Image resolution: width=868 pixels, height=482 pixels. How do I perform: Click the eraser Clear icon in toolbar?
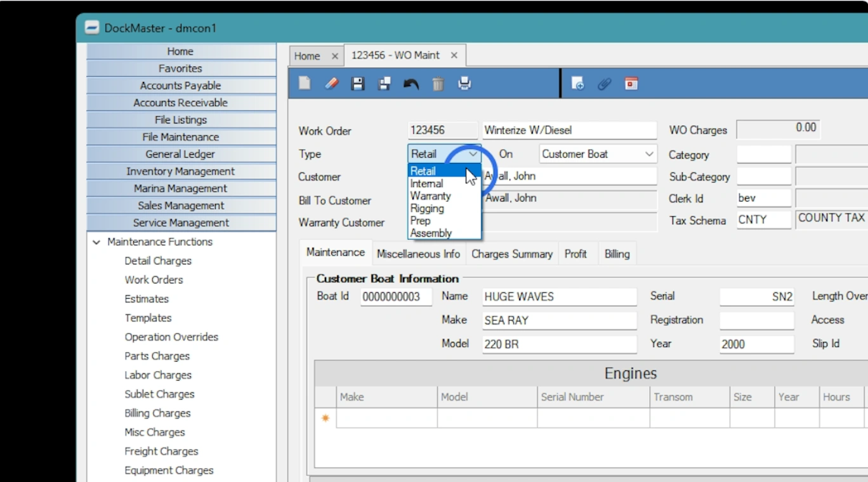331,84
